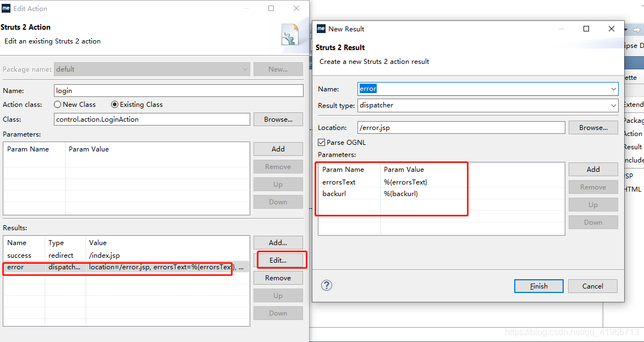Open the Package name dropdown
This screenshot has height=342, width=644.
pyautogui.click(x=245, y=69)
